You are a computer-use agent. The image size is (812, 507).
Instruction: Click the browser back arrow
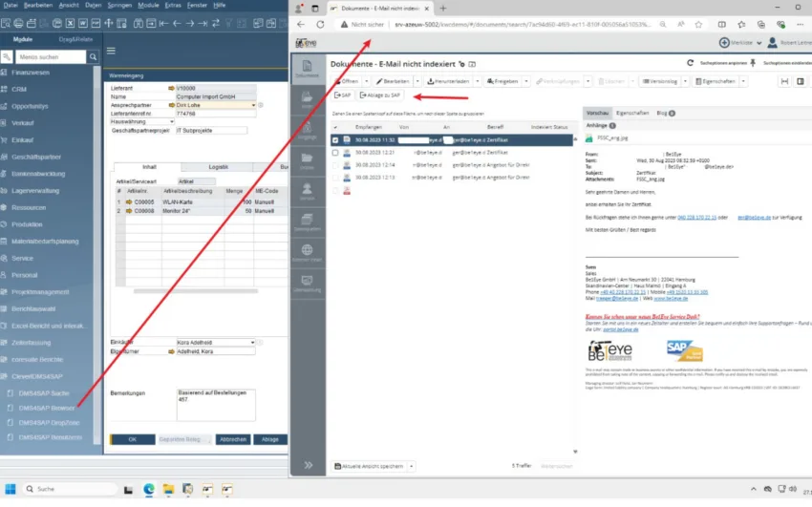pyautogui.click(x=301, y=24)
